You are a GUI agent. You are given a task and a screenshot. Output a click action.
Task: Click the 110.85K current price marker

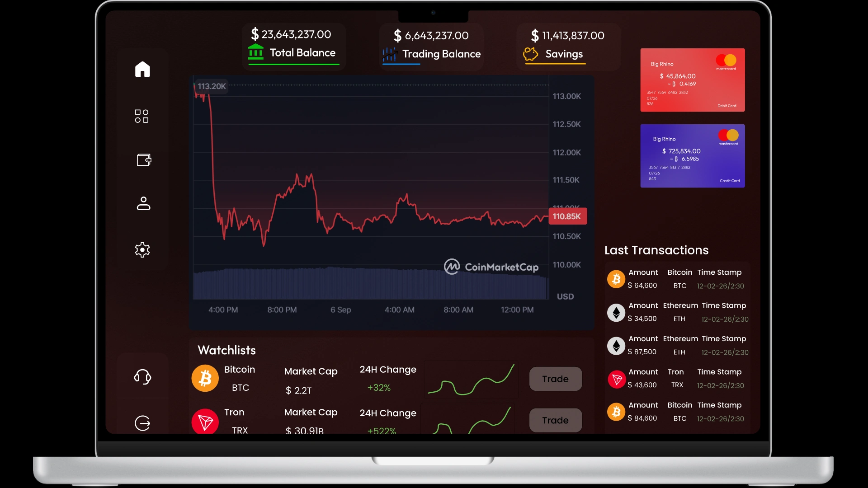pyautogui.click(x=567, y=216)
